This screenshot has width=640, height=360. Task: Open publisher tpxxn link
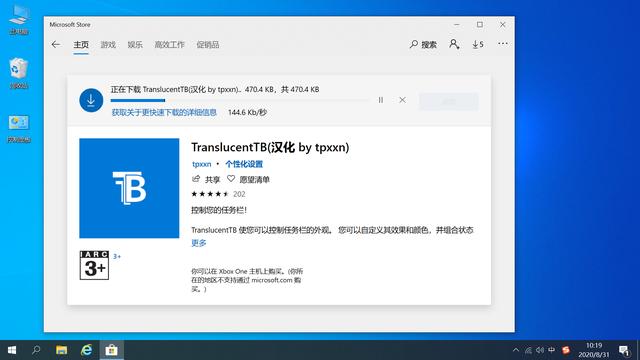coord(202,164)
